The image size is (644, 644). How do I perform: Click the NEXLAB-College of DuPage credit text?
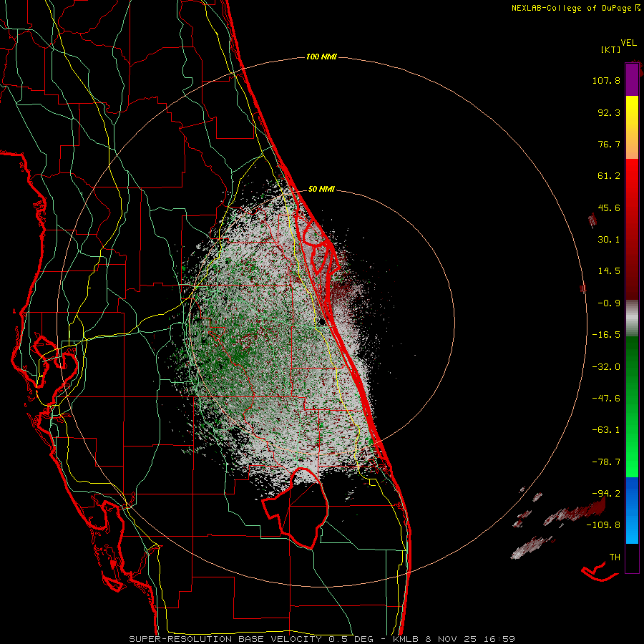(575, 8)
